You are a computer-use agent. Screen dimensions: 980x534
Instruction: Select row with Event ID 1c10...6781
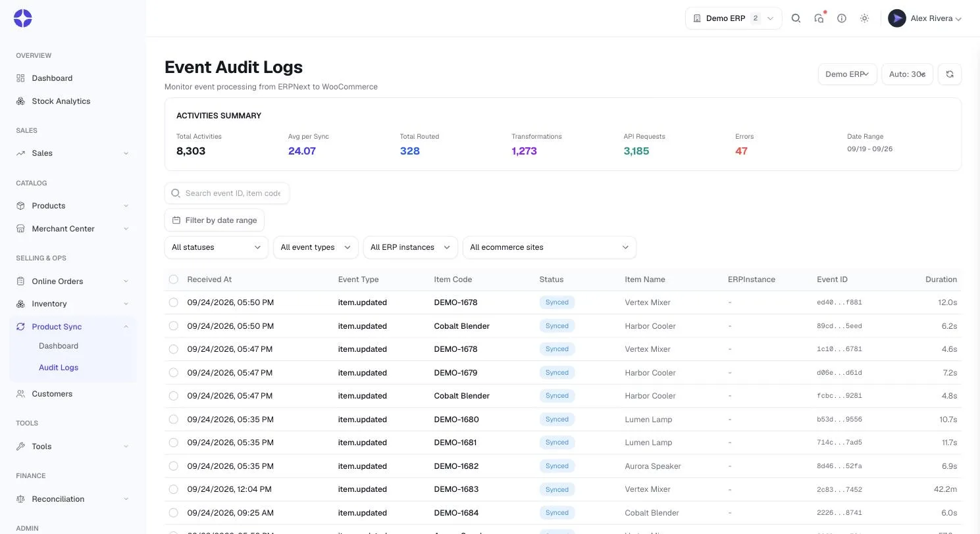point(174,349)
